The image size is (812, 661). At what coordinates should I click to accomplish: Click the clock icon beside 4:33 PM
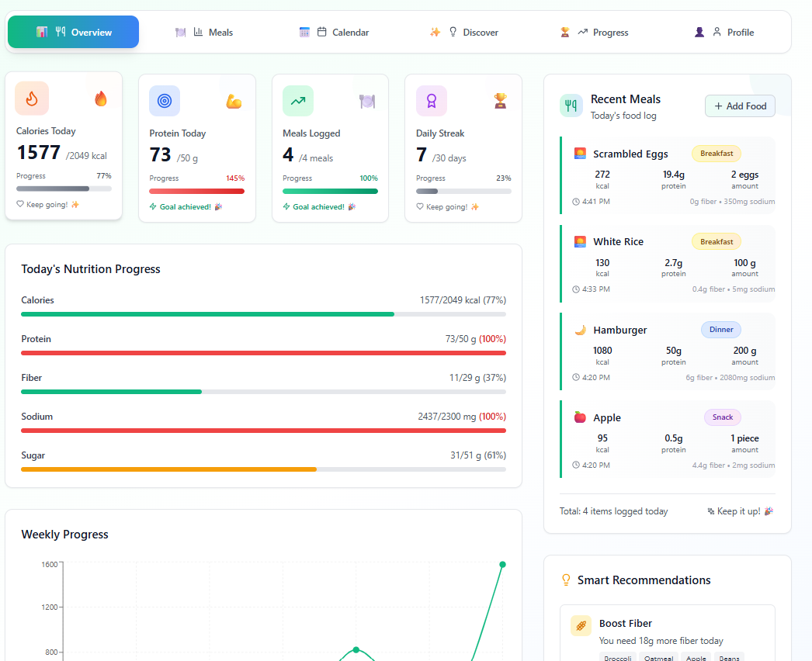[576, 289]
